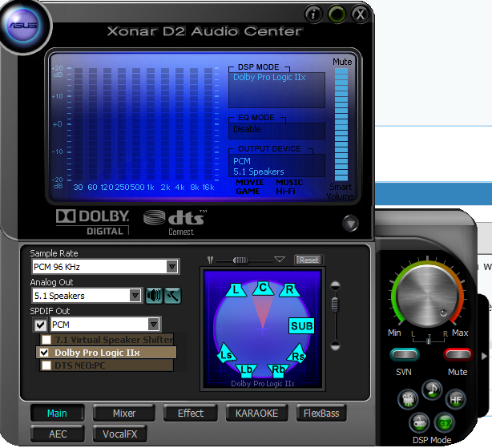The height and width of the screenshot is (448, 492).
Task: Switch to the Mixer tab
Action: pos(124,414)
